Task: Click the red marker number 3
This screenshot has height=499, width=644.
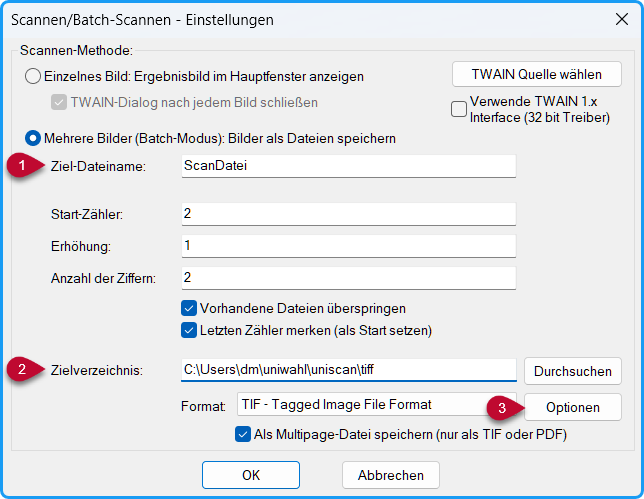Action: click(x=502, y=408)
